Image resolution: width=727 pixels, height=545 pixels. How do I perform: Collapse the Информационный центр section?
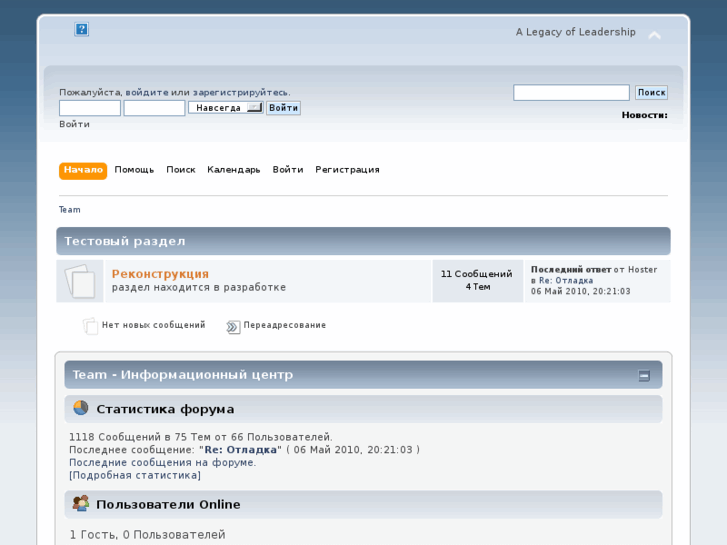644,375
